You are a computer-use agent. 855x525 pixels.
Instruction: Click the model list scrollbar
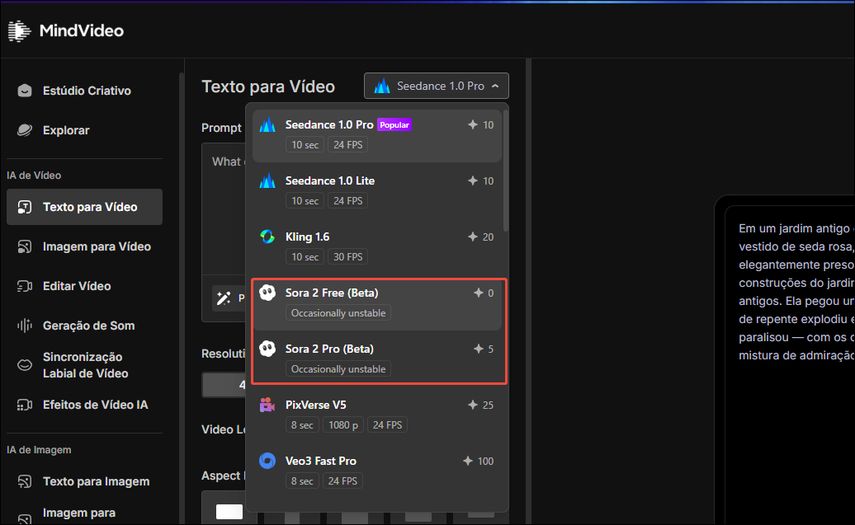(x=505, y=170)
